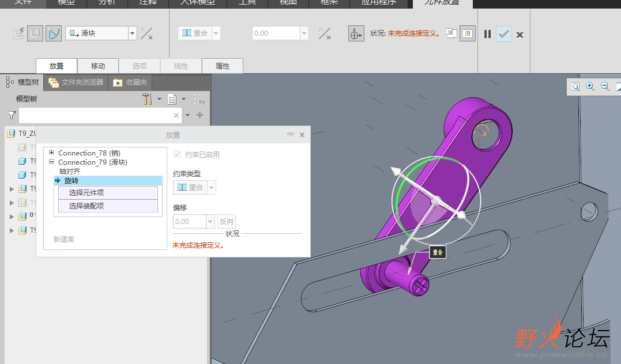Toggle the 约束已启用 checkbox
This screenshot has width=621, height=364.
point(178,154)
